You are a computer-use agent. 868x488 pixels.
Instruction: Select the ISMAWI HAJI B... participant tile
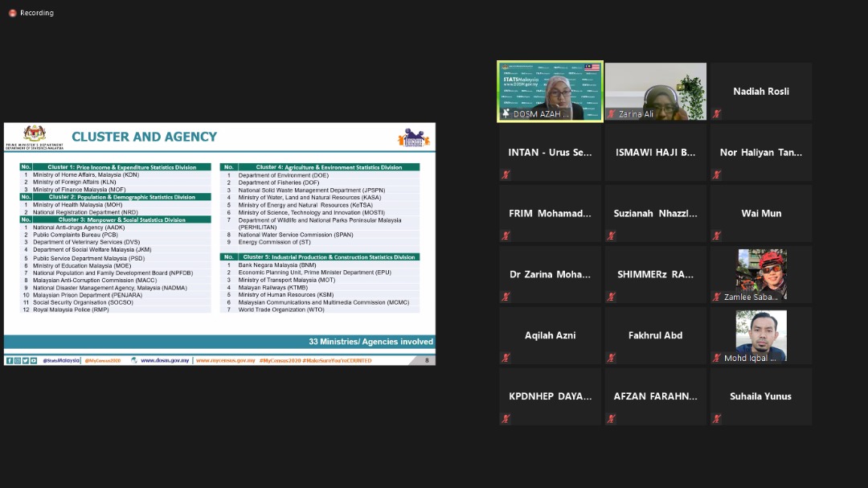[x=655, y=153]
